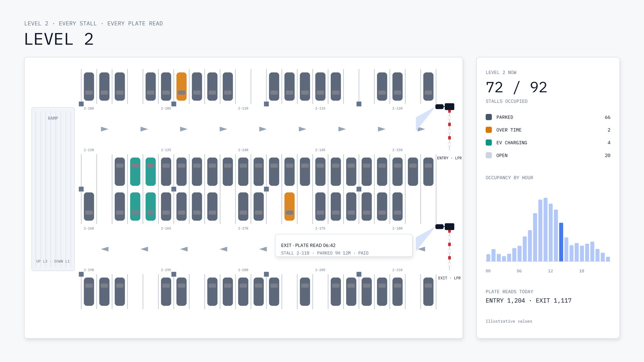Click the 'ENTRY · LPR' label
The image size is (644, 362).
pos(449,158)
